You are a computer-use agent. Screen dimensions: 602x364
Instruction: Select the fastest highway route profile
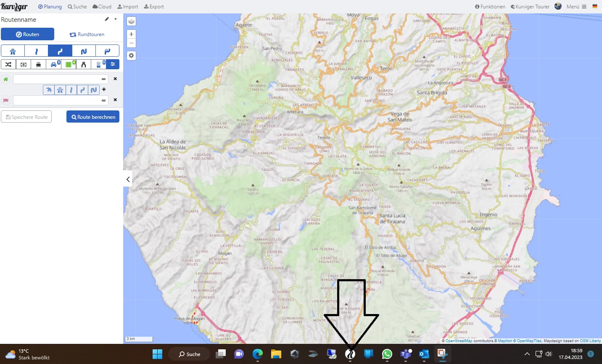coord(13,51)
